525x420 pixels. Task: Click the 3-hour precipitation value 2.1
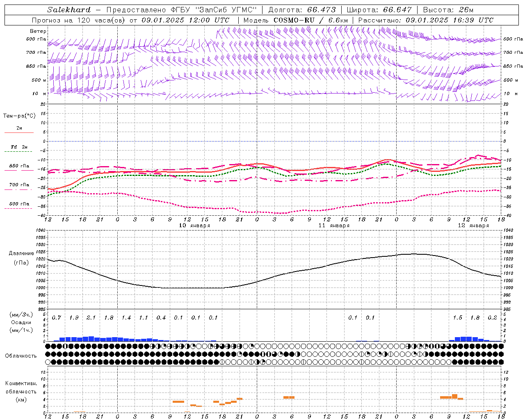(x=91, y=318)
